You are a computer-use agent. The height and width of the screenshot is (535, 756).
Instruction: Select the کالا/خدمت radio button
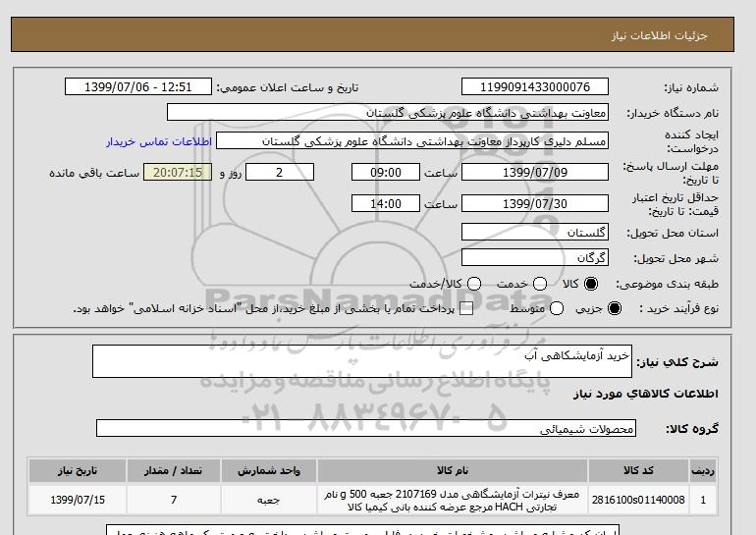pos(474,284)
